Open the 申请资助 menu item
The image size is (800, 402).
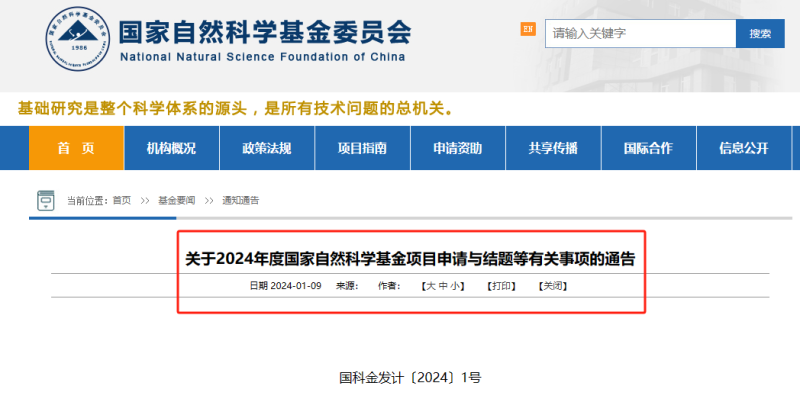458,148
